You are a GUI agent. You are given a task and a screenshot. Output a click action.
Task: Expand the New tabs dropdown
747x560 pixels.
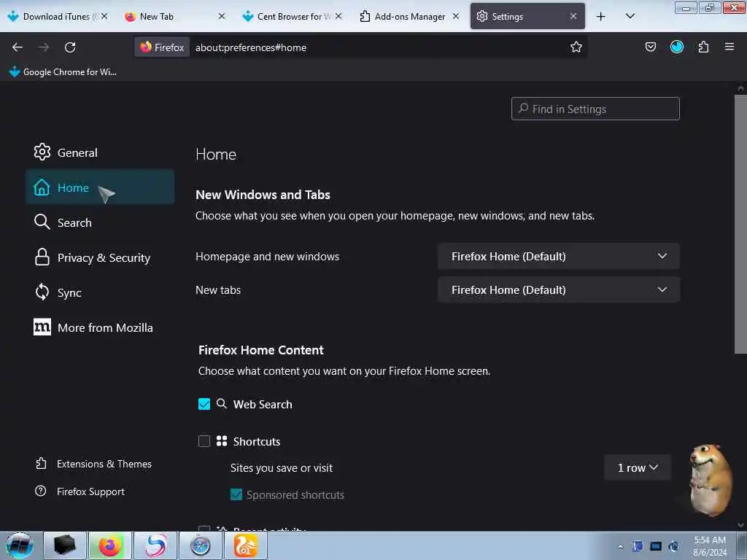point(558,289)
